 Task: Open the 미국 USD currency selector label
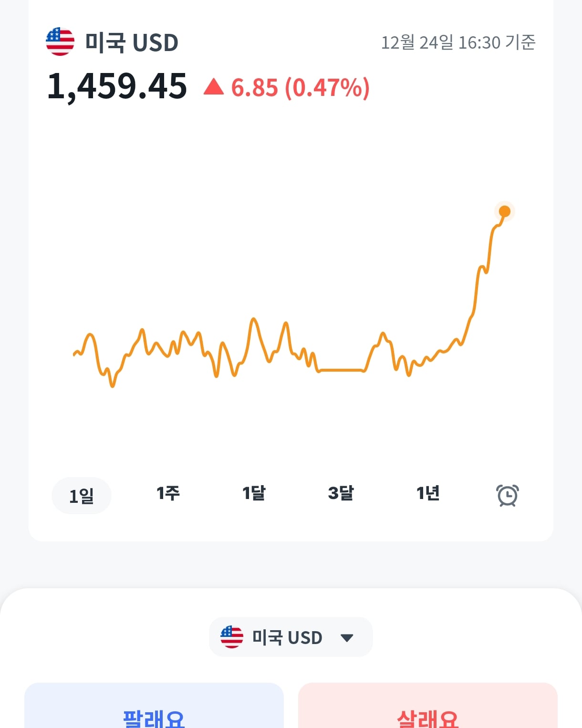point(287,637)
